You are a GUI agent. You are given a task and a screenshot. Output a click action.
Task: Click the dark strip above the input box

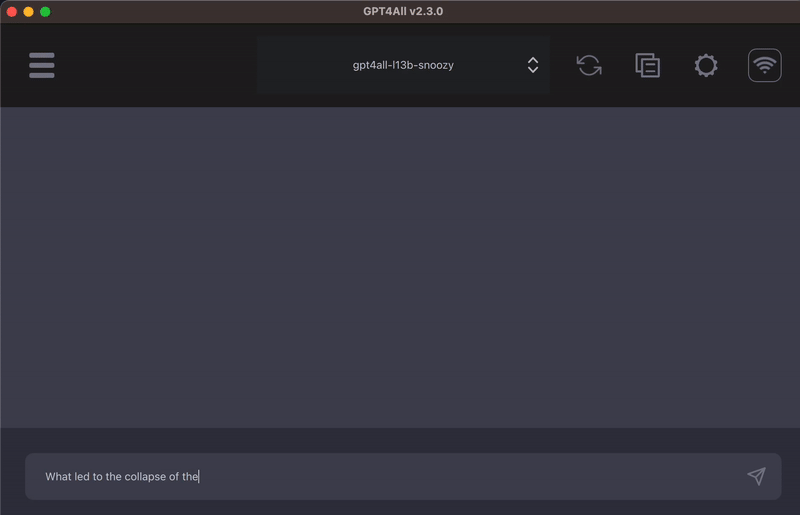click(x=400, y=440)
